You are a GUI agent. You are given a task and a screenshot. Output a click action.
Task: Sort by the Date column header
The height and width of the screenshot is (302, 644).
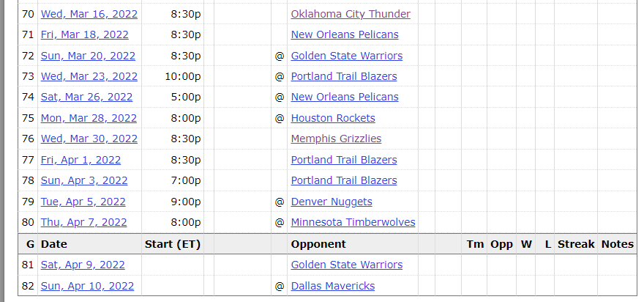(54, 244)
